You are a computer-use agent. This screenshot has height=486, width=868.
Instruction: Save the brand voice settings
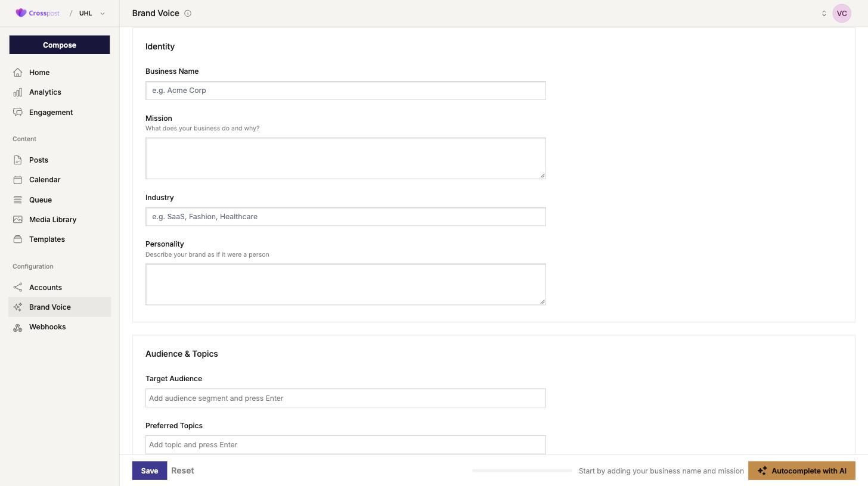coord(150,471)
